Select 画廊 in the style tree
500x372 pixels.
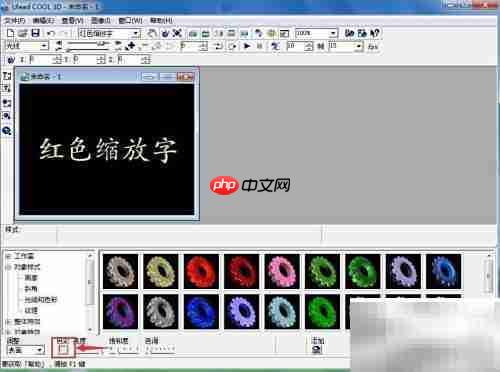point(31,278)
